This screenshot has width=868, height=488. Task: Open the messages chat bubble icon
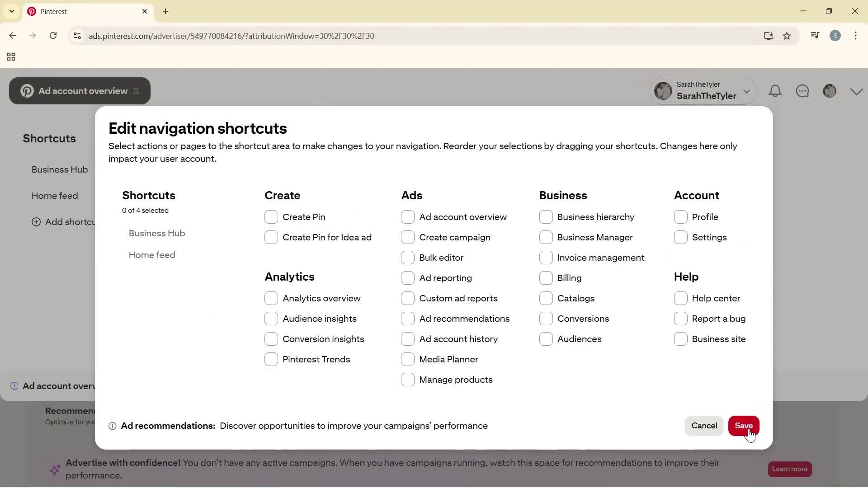tap(803, 91)
